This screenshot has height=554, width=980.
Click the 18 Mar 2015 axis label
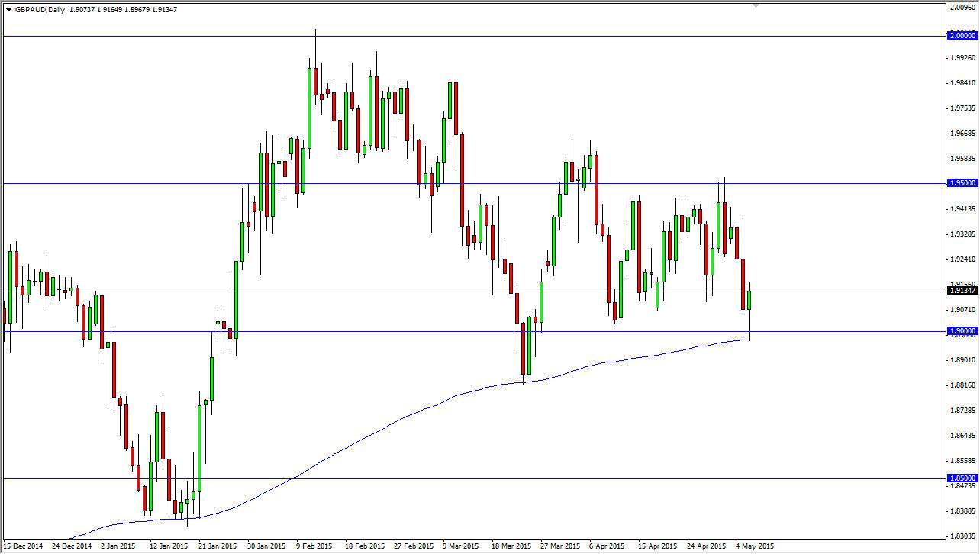click(511, 546)
